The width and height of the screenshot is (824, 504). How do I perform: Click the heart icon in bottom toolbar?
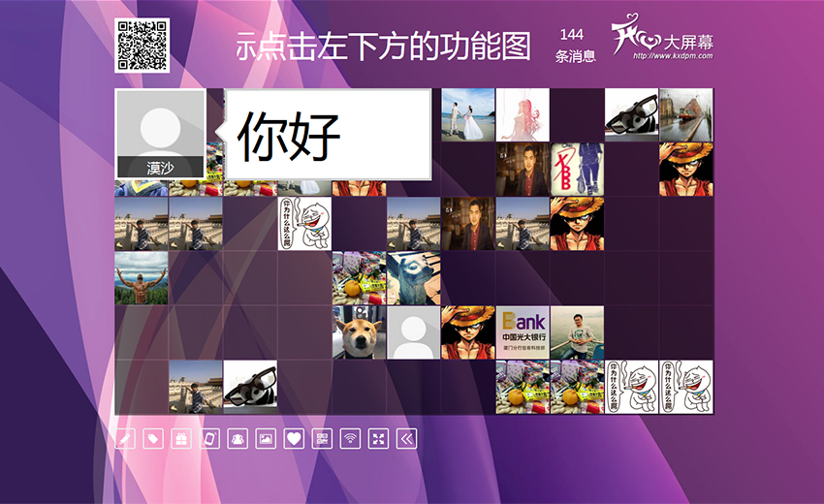click(x=294, y=439)
